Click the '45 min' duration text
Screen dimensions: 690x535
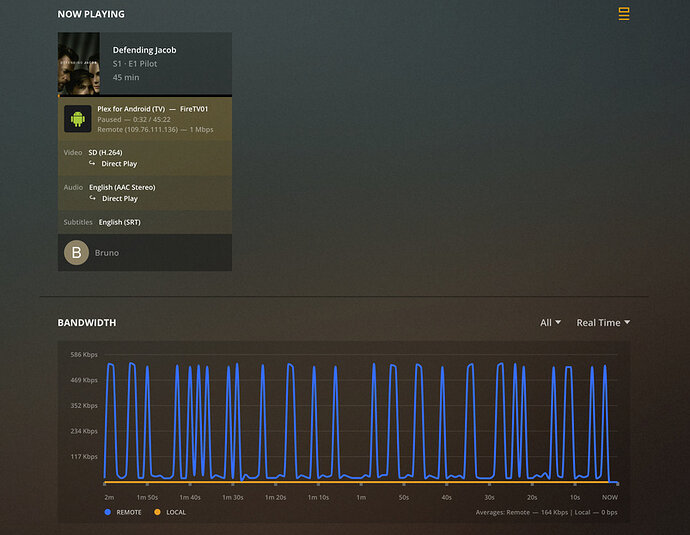click(x=126, y=77)
